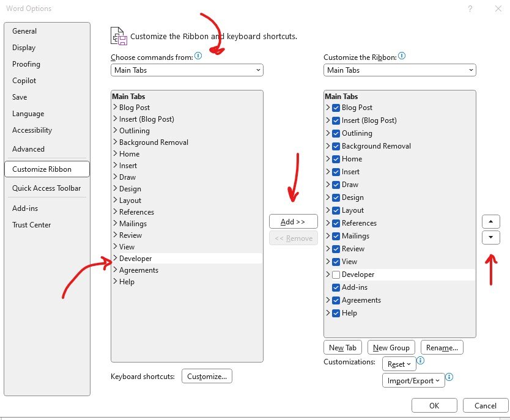Expand the Developer tab in the ribbon list
510x420 pixels.
(328, 274)
